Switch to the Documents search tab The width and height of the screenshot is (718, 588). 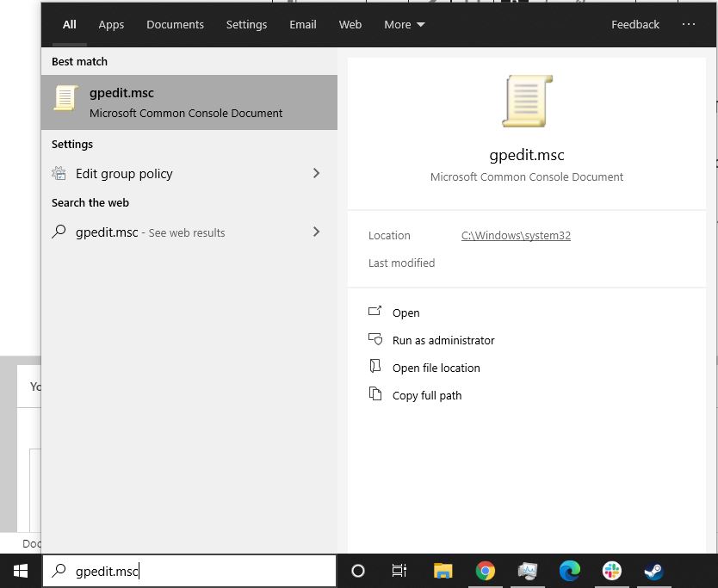pyautogui.click(x=175, y=25)
